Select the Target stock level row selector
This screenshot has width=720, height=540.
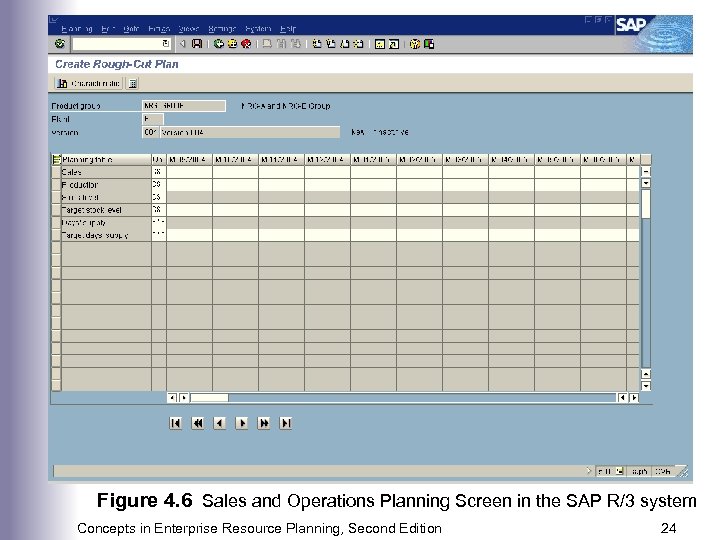[x=56, y=210]
